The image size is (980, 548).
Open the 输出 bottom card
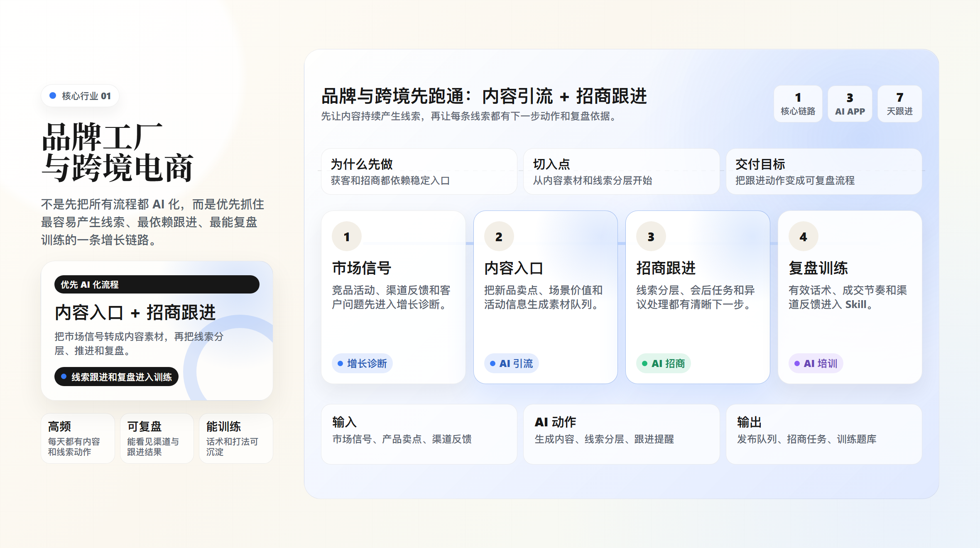pyautogui.click(x=824, y=434)
